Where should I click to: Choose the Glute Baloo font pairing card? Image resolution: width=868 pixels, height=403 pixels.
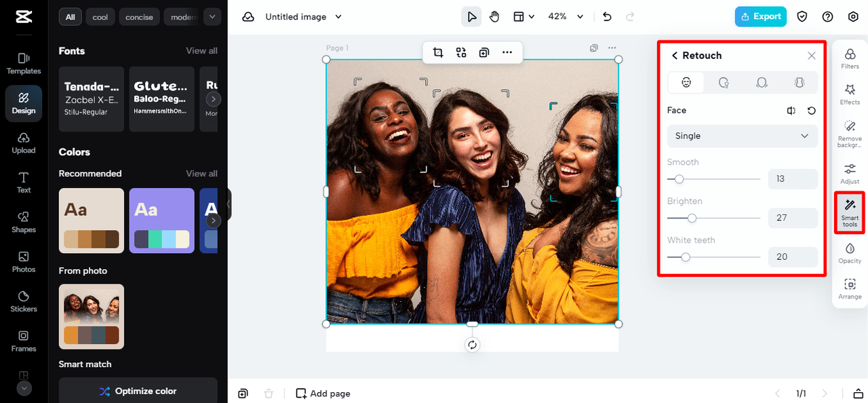tap(161, 99)
